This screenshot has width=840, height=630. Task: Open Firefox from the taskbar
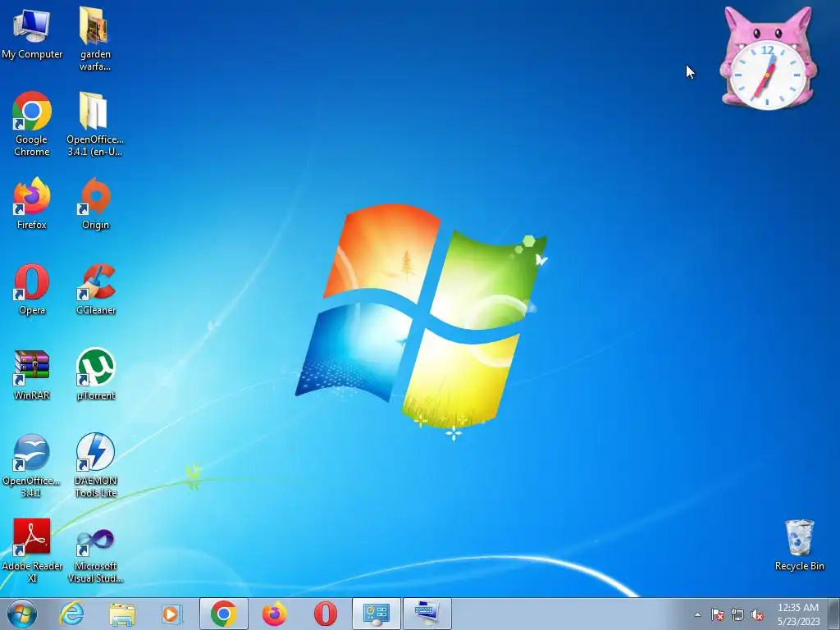coord(274,614)
